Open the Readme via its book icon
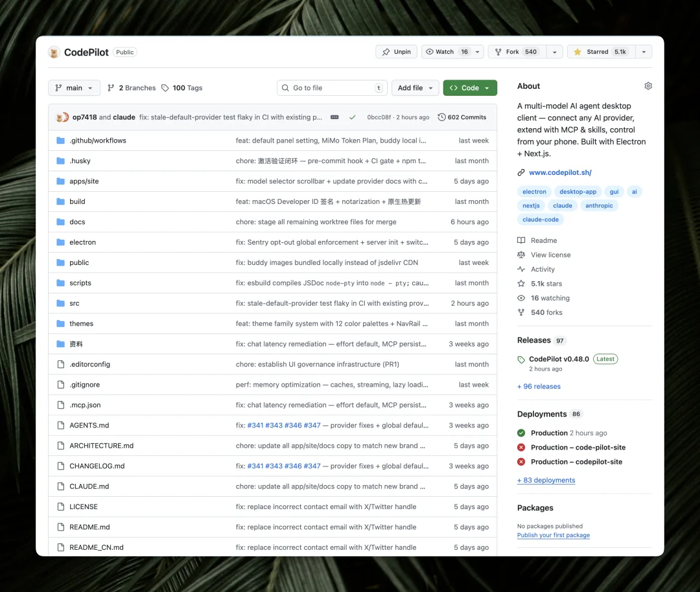 522,240
